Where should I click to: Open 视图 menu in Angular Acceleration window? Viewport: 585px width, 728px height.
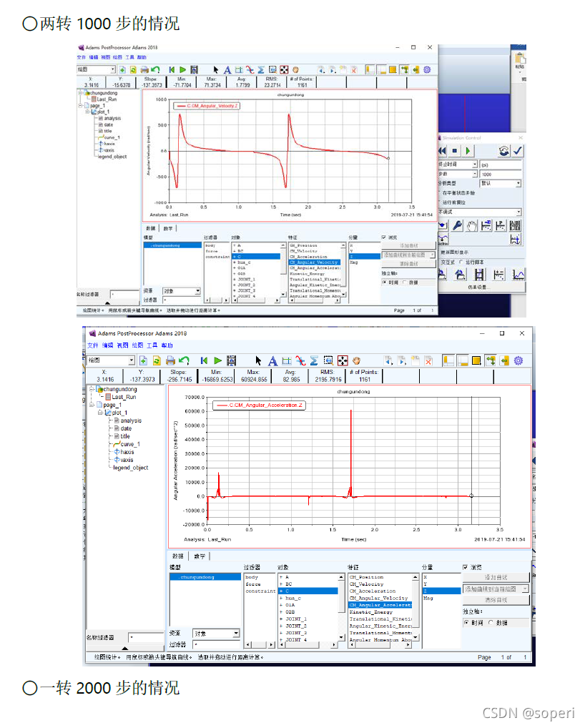point(122,345)
